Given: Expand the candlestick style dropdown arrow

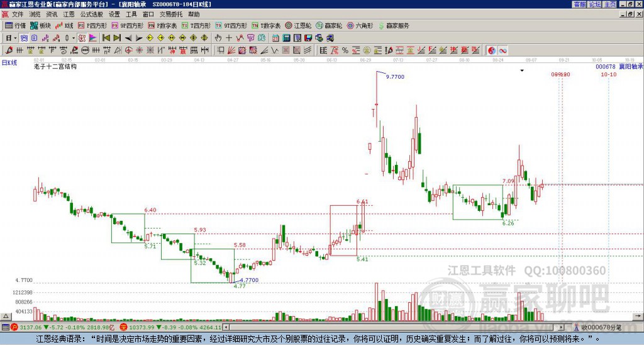Looking at the screenshot, I should (x=73, y=38).
